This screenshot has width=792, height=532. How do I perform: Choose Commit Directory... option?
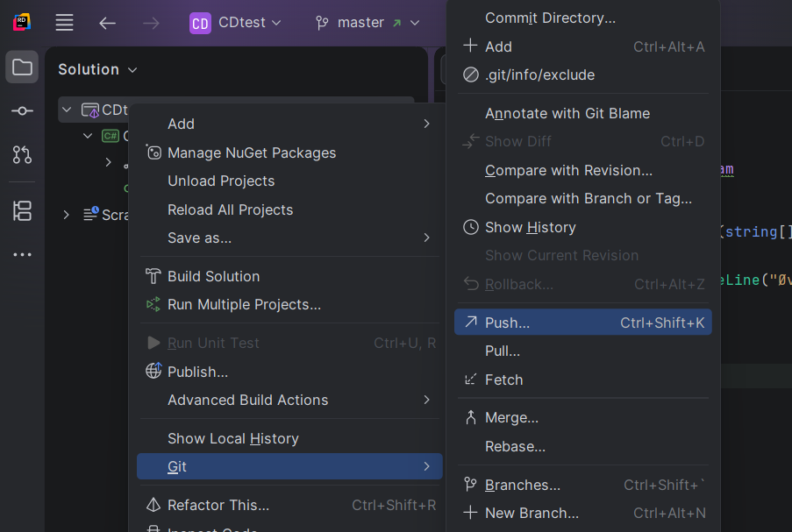click(x=583, y=18)
